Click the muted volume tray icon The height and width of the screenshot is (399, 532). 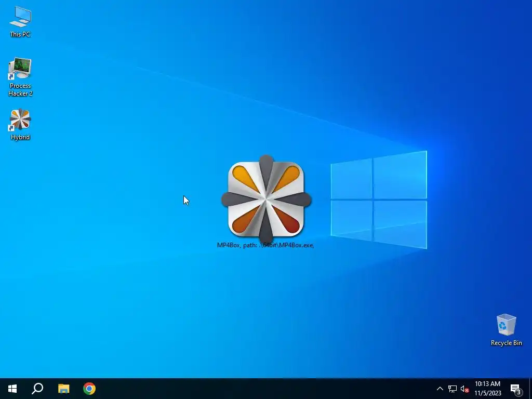tap(464, 389)
